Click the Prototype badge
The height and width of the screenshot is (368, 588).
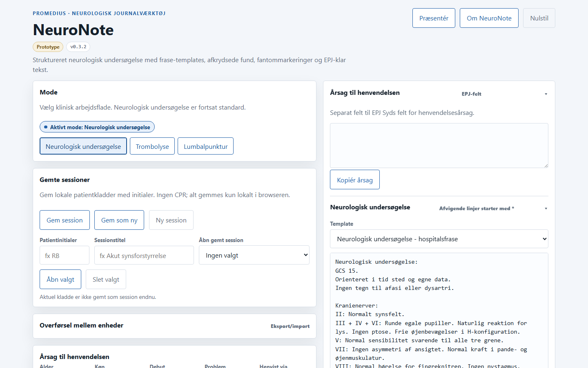48,47
